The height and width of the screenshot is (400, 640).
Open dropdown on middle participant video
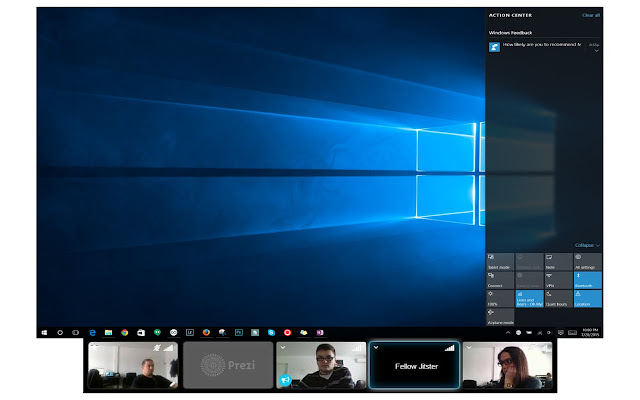click(x=282, y=348)
